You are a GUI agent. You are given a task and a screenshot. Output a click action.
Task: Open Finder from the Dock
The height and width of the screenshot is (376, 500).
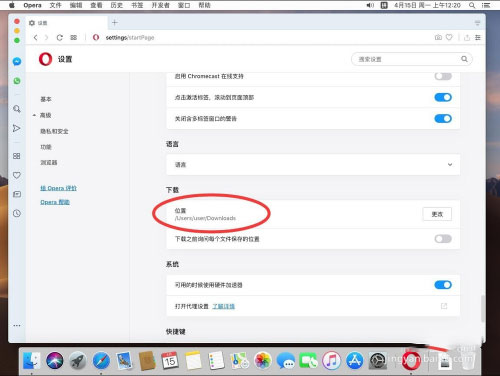[x=32, y=360]
